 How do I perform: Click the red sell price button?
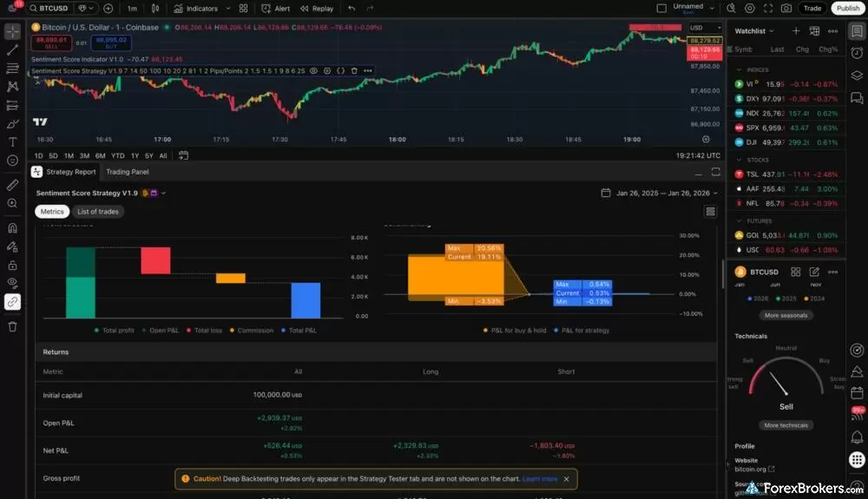pyautogui.click(x=51, y=43)
